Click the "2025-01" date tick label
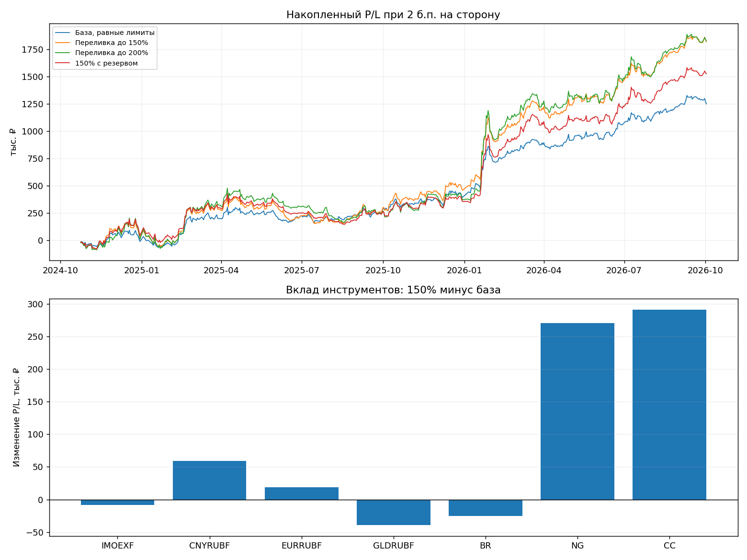This screenshot has width=747, height=560. pyautogui.click(x=142, y=270)
